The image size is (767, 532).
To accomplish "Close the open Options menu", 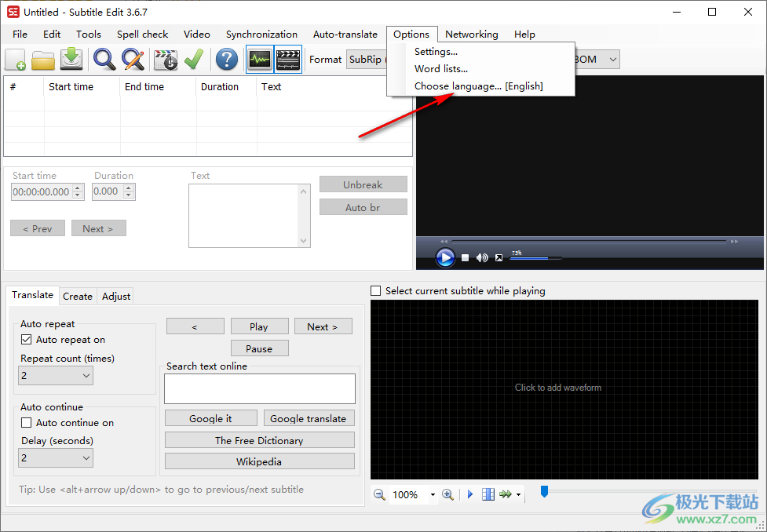I will click(x=411, y=35).
